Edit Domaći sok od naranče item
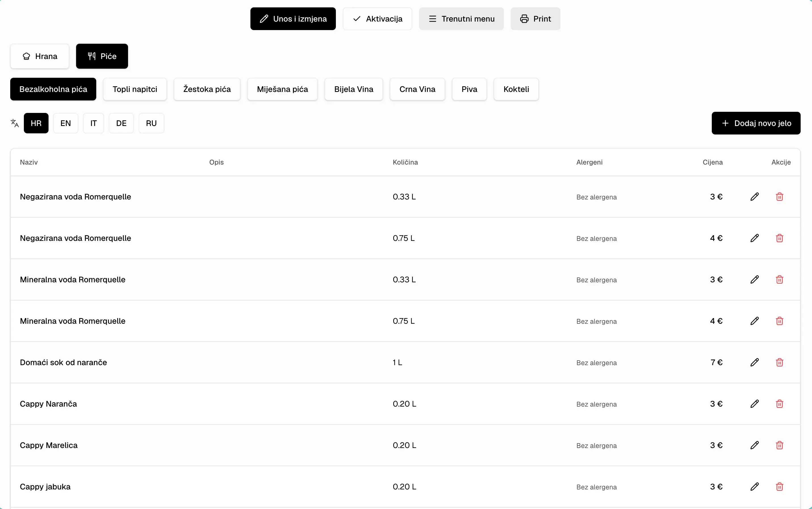Viewport: 812px width, 509px height. [x=754, y=362]
